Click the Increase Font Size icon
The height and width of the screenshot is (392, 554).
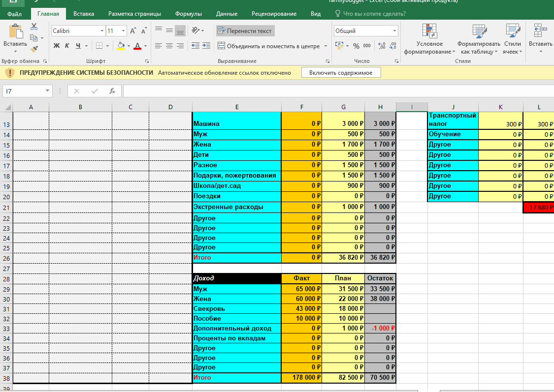tap(133, 31)
